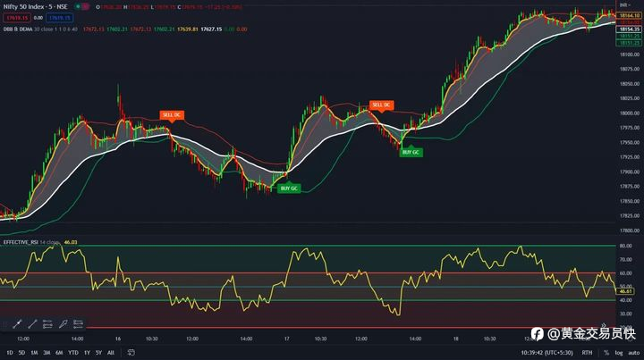Select the brush pen drawing tool

point(63,324)
